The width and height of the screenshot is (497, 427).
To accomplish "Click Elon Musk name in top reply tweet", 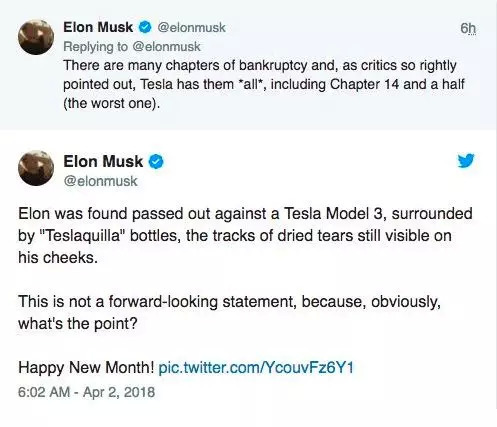I will pos(98,27).
